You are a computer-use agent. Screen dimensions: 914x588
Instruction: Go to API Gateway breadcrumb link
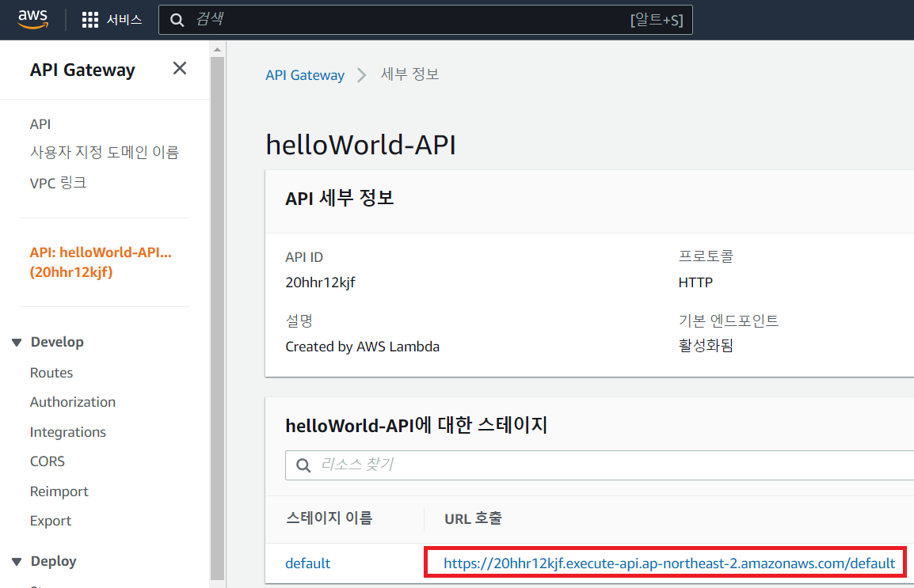(305, 75)
